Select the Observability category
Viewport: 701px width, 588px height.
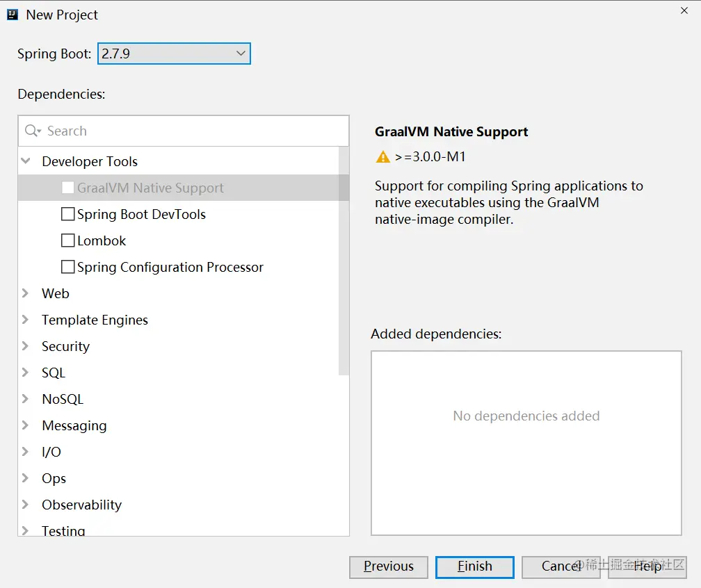pos(81,505)
